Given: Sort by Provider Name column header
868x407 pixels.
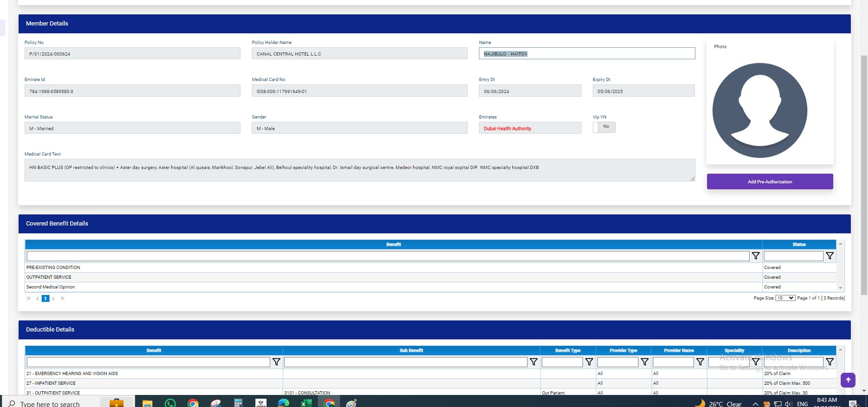Looking at the screenshot, I should pyautogui.click(x=679, y=351).
